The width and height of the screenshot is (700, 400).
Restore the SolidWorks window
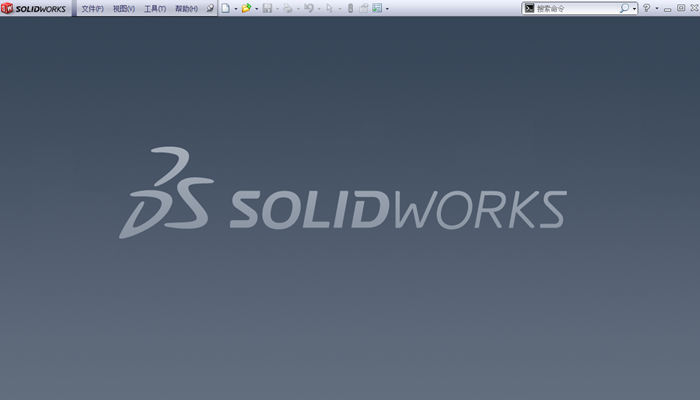point(681,8)
